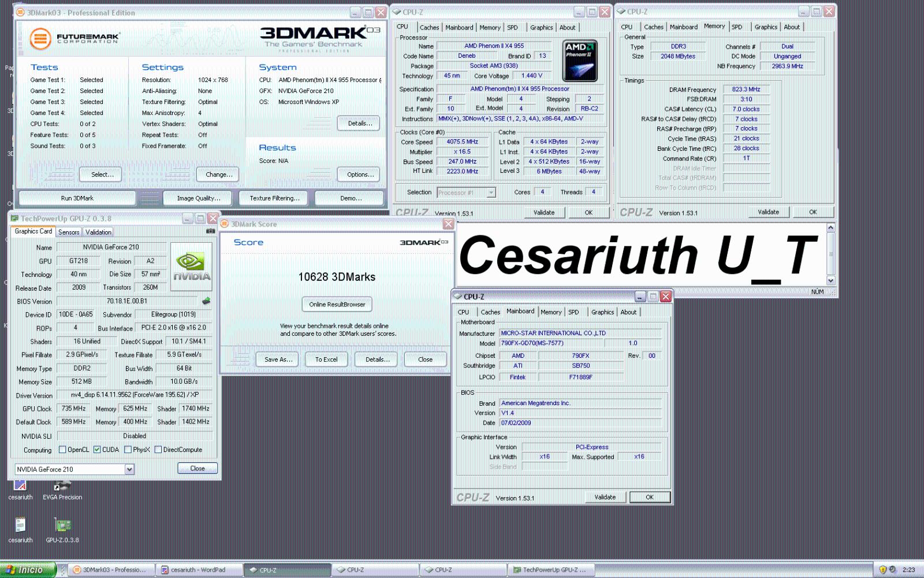
Task: Click the AMD Phenom II logo in CPU-Z
Action: pyautogui.click(x=579, y=61)
